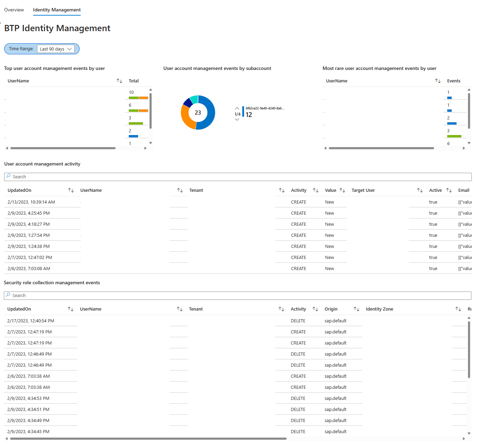The height and width of the screenshot is (448, 477).
Task: Click scroll-down arrow in most rare events table
Action: tap(469, 143)
